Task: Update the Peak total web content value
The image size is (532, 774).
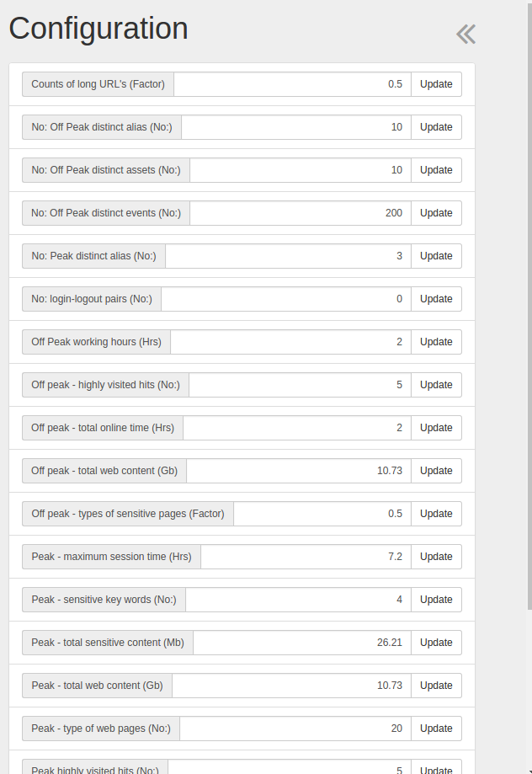Action: point(436,686)
